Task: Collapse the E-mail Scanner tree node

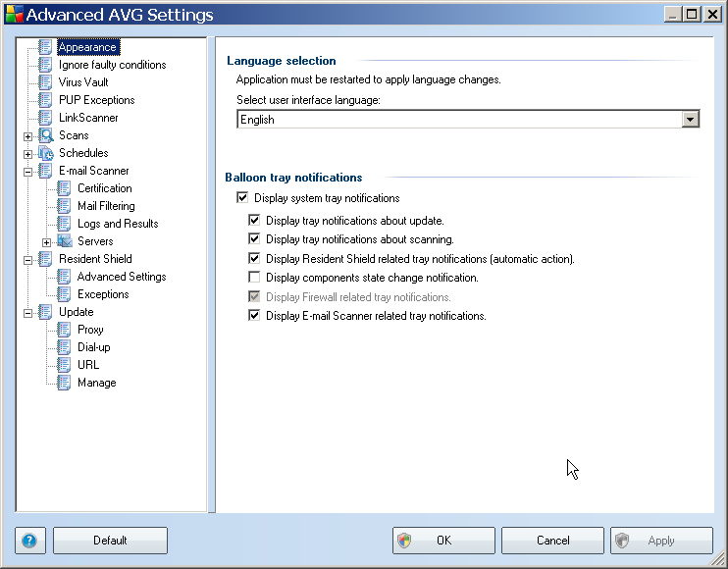Action: click(27, 172)
